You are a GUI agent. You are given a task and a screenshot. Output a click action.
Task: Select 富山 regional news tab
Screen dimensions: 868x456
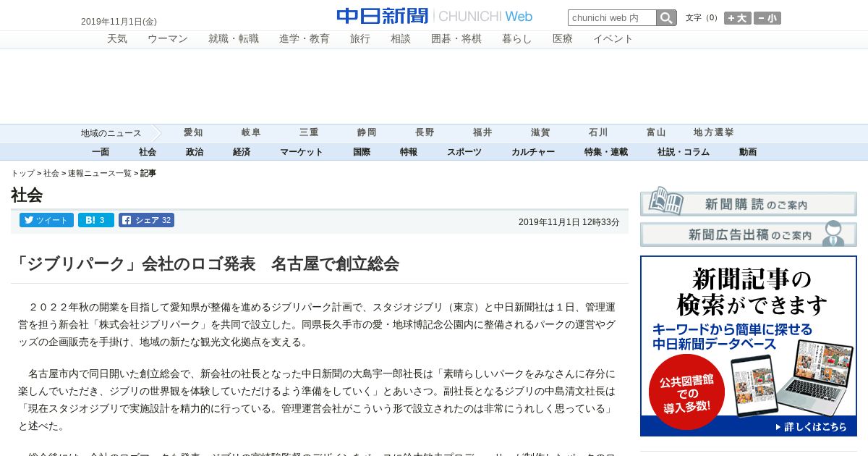point(656,132)
